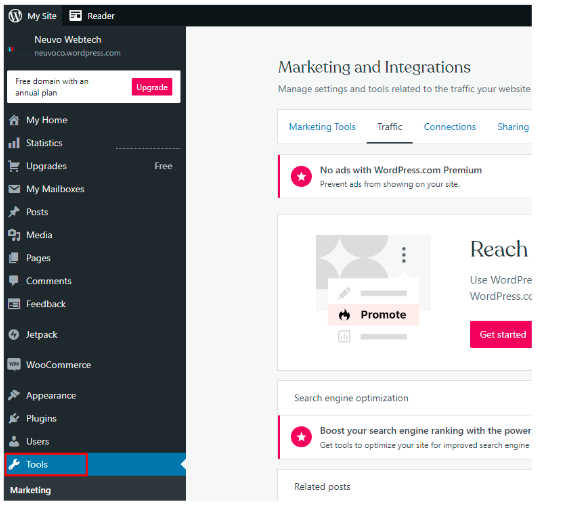
Task: Click the Get started button
Action: coord(501,334)
